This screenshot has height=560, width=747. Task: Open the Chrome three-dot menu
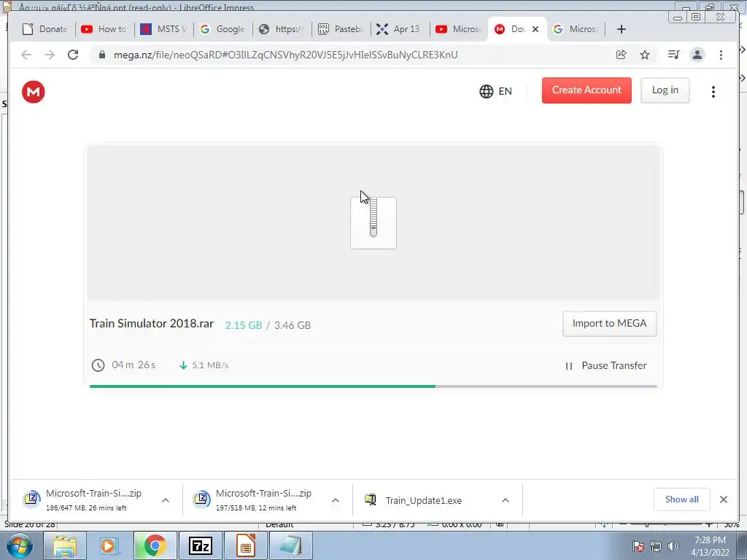tap(721, 55)
